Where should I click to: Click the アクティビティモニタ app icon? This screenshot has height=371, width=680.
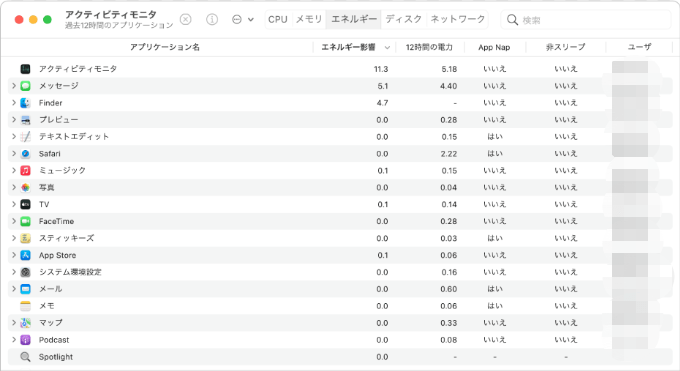point(26,69)
